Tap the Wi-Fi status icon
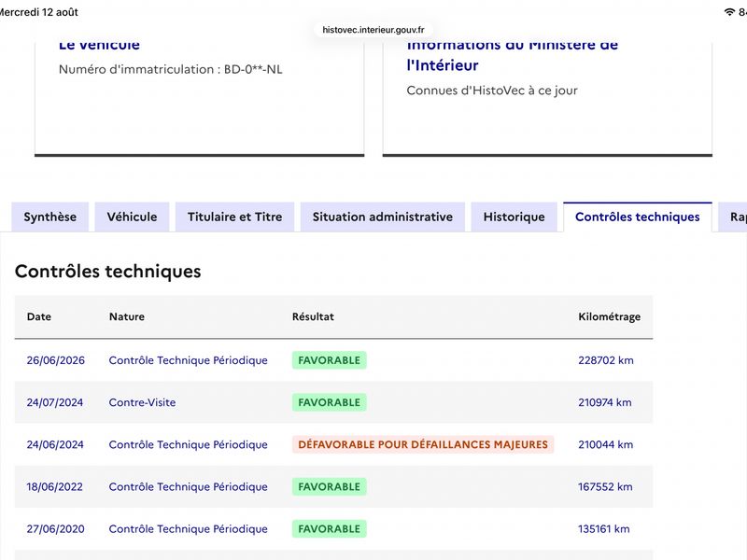The width and height of the screenshot is (747, 560). tap(729, 12)
